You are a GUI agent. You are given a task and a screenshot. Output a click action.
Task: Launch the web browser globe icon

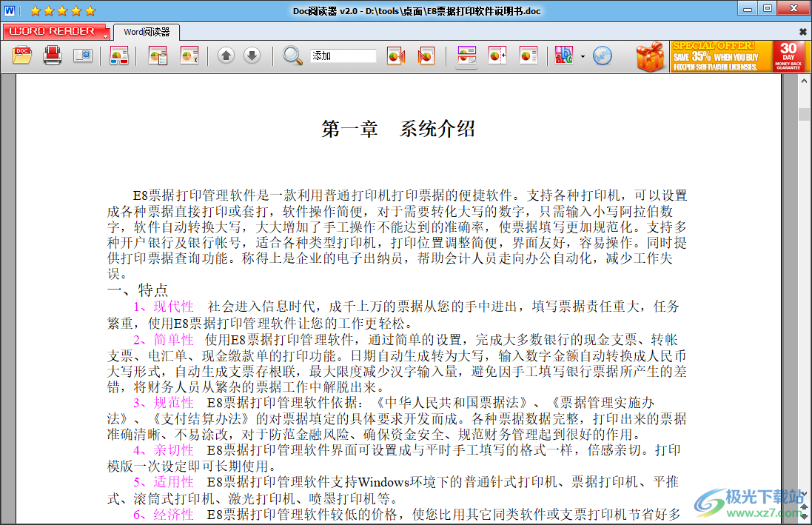[602, 56]
